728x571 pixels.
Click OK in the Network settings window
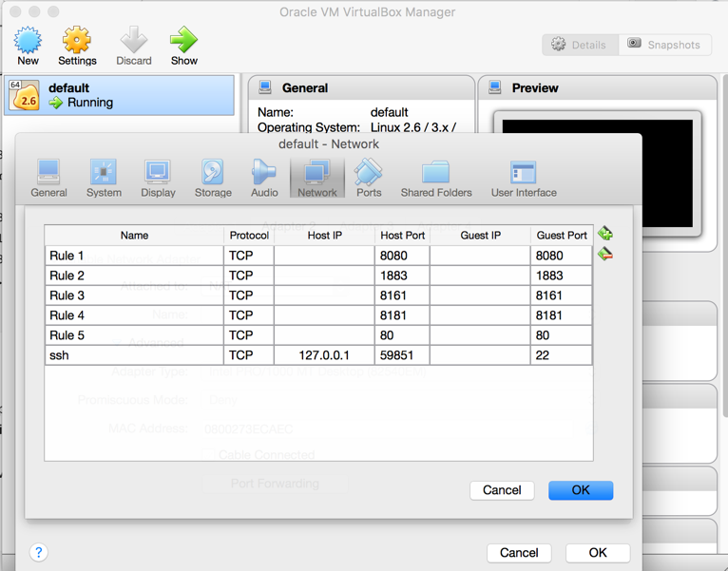[598, 552]
